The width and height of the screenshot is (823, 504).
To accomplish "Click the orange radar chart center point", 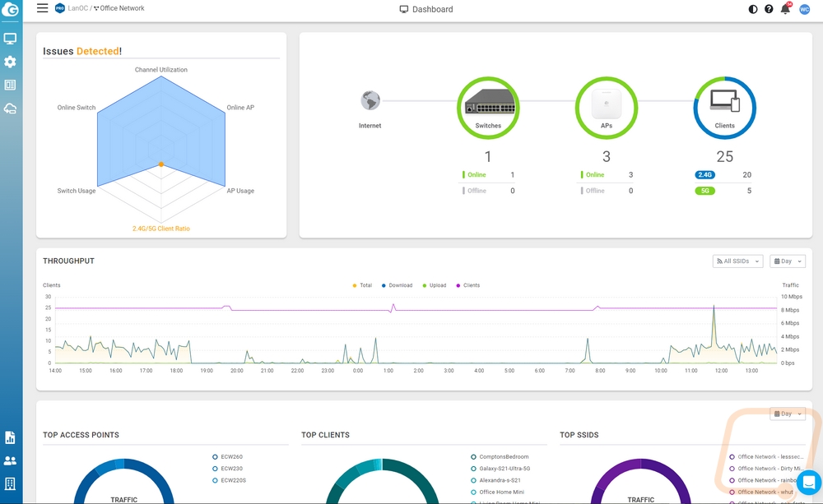I will [161, 164].
